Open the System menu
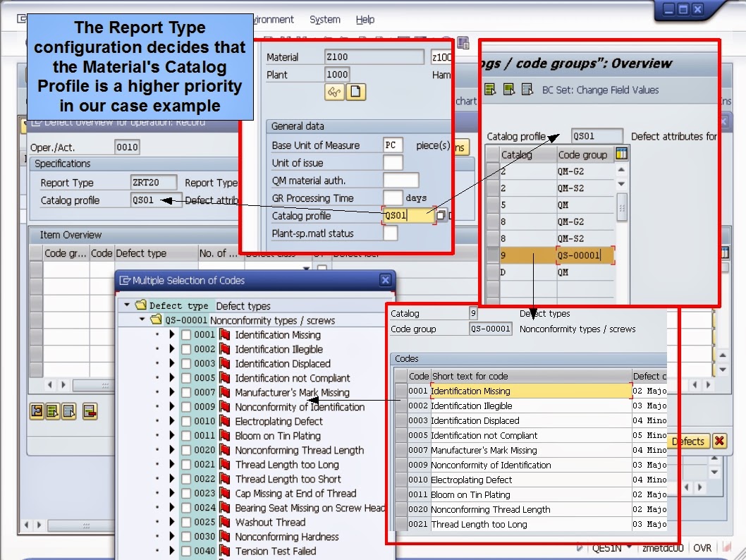This screenshot has width=746, height=560. [x=324, y=19]
